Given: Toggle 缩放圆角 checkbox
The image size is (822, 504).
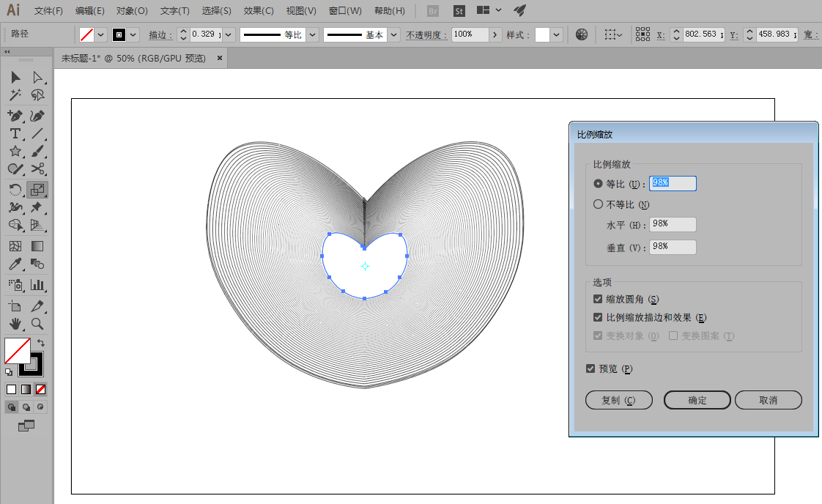Looking at the screenshot, I should [598, 299].
